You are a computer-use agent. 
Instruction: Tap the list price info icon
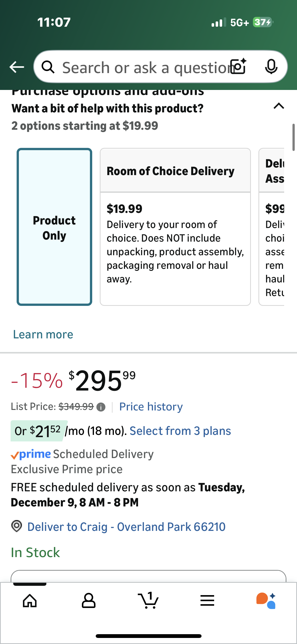pos(101,407)
